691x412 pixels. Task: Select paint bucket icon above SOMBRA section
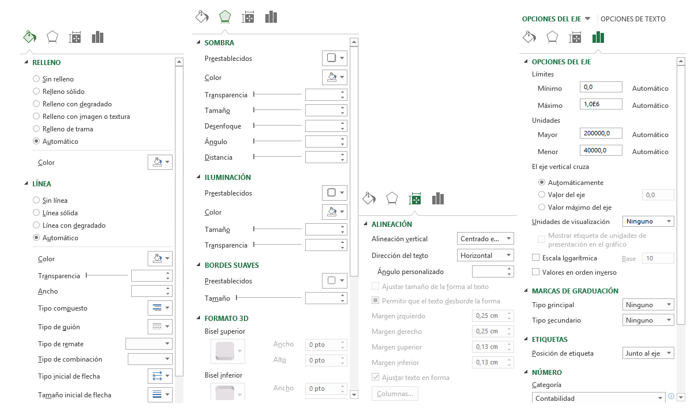(x=202, y=17)
